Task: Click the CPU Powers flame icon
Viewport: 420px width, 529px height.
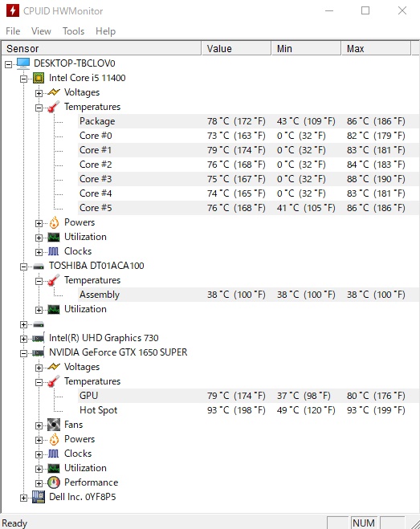Action: click(x=54, y=222)
